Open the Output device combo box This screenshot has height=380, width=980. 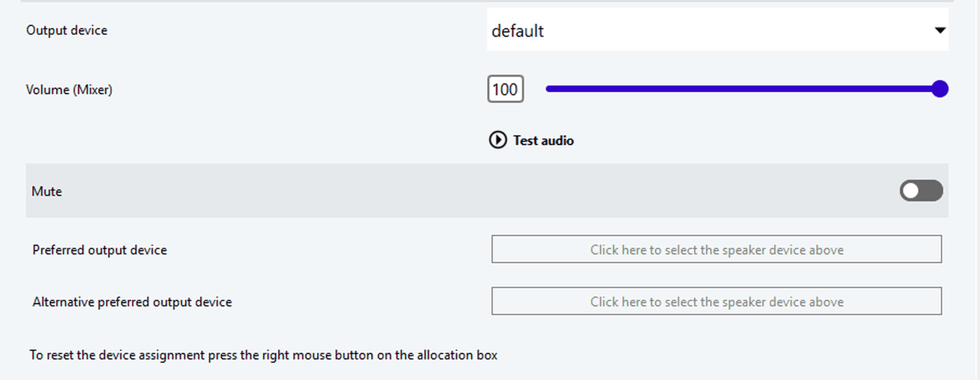(x=716, y=30)
